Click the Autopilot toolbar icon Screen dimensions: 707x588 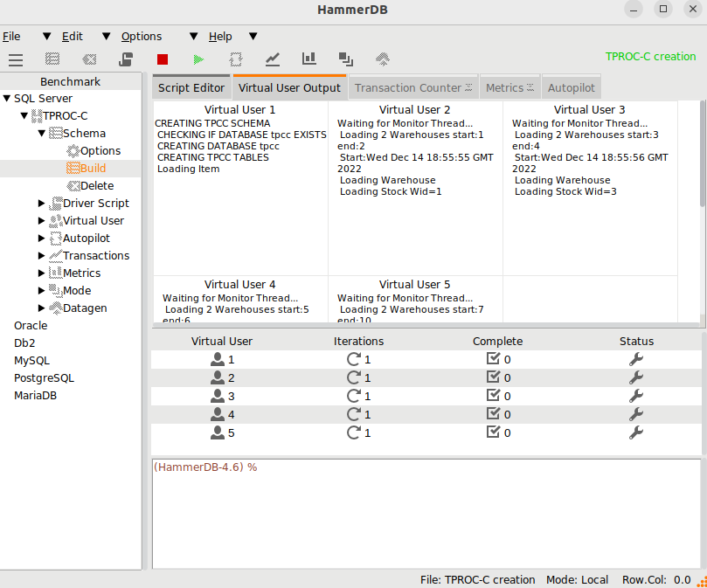236,59
